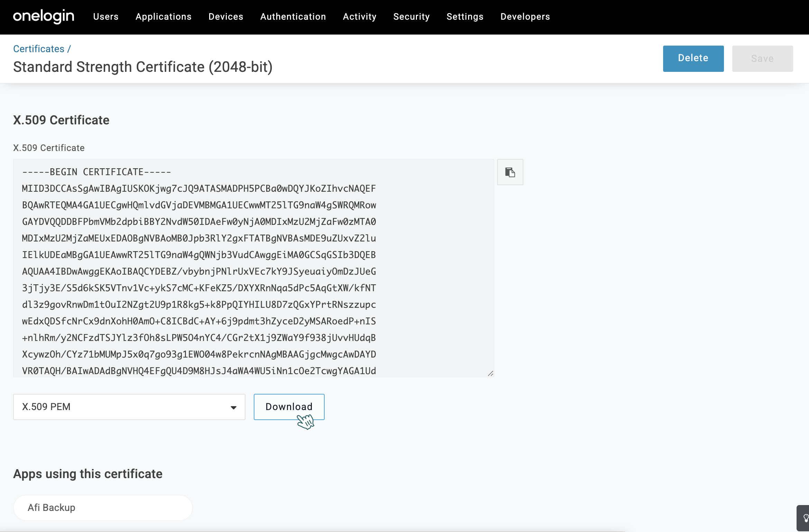The height and width of the screenshot is (532, 809).
Task: Click the BEGIN CERTIFICATE line
Action: pyautogui.click(x=96, y=172)
